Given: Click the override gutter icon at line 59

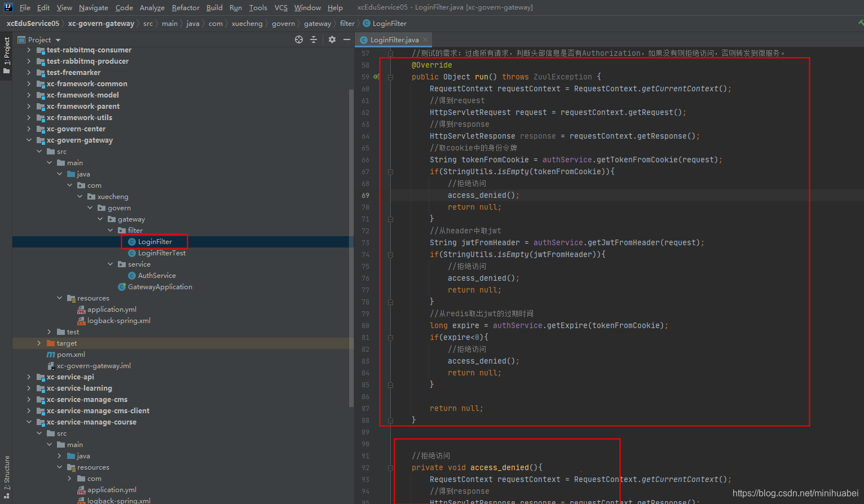Looking at the screenshot, I should point(376,77).
